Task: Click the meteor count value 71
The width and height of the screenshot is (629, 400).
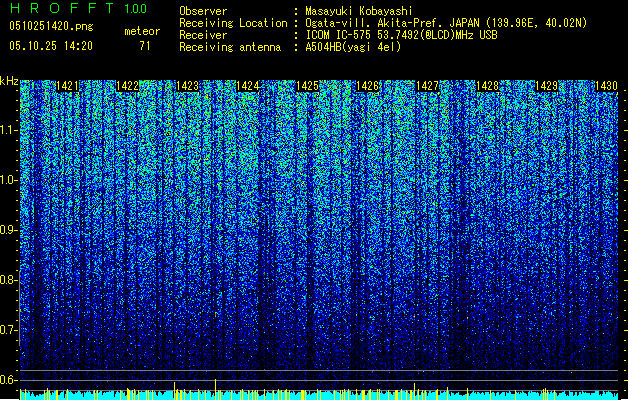Action: (x=145, y=46)
